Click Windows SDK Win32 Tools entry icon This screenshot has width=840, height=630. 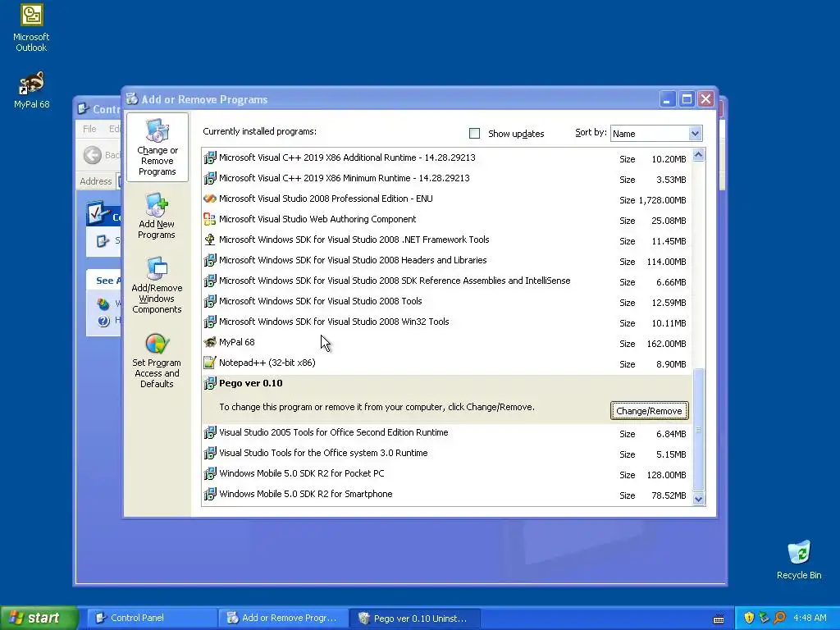pos(210,322)
